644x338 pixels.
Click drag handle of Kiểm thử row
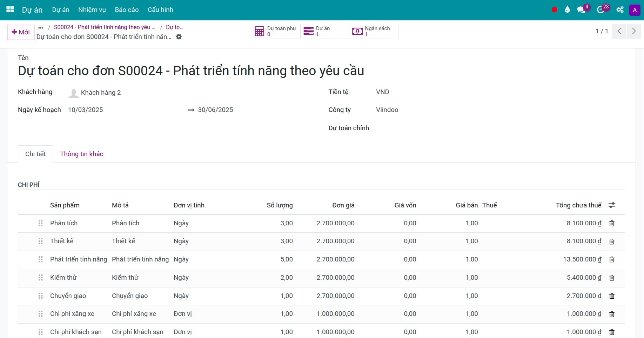[x=41, y=278]
